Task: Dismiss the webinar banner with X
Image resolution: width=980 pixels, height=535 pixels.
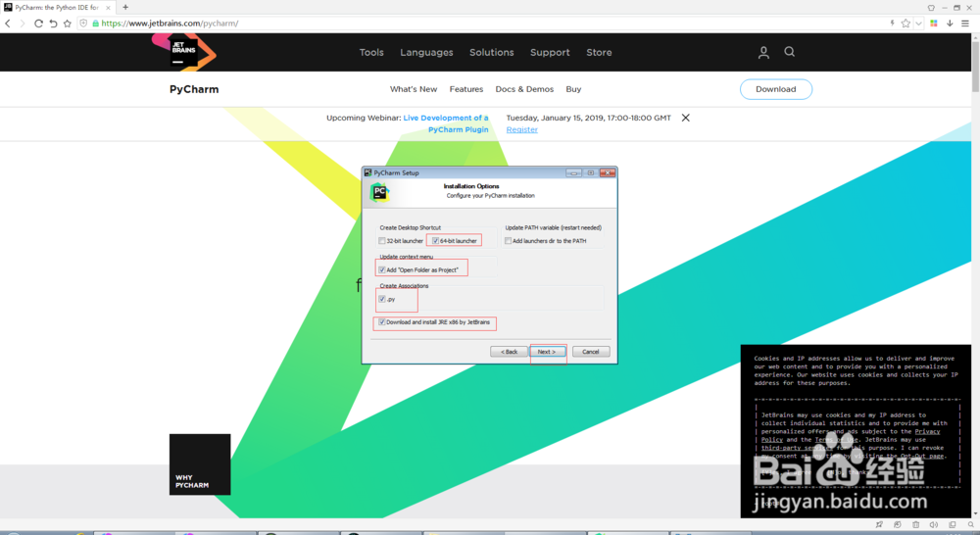Action: [x=686, y=118]
